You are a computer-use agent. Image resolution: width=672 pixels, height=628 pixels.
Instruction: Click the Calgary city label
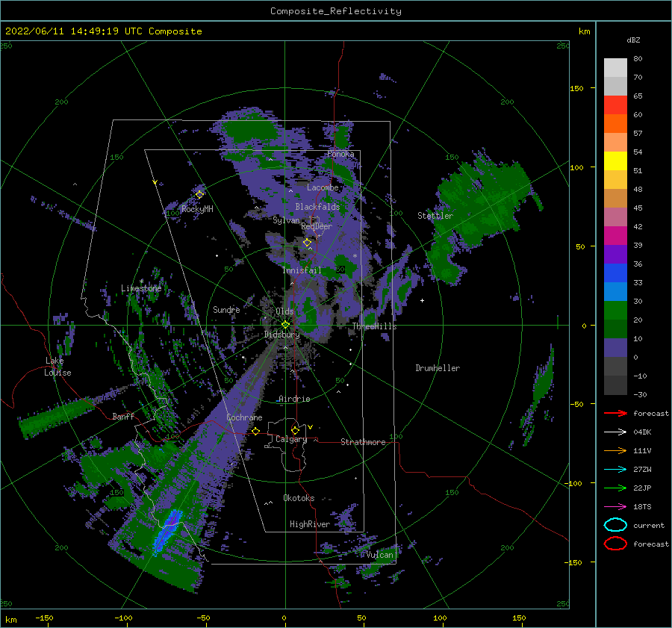pyautogui.click(x=291, y=439)
